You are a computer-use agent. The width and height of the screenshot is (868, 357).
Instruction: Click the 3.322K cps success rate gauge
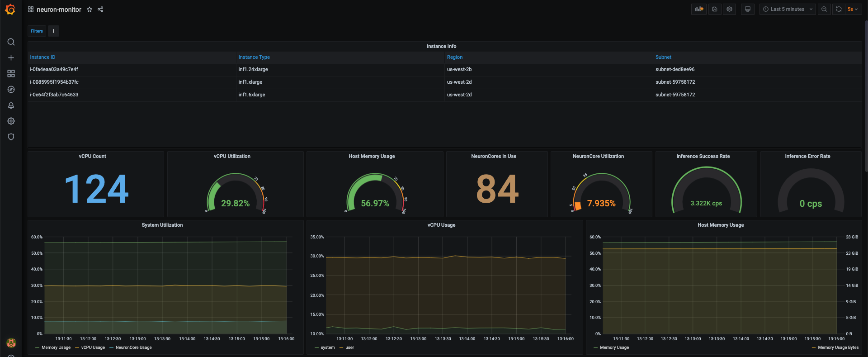click(706, 190)
